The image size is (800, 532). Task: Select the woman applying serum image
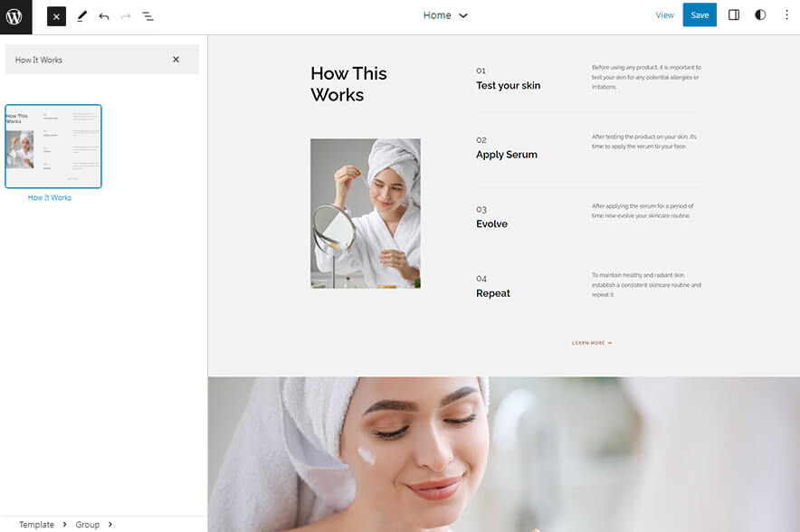[x=365, y=214]
